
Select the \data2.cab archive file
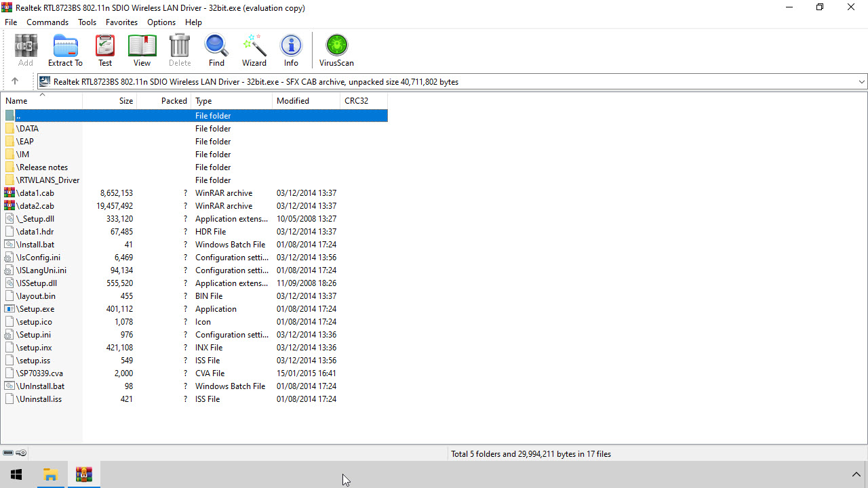(x=35, y=206)
